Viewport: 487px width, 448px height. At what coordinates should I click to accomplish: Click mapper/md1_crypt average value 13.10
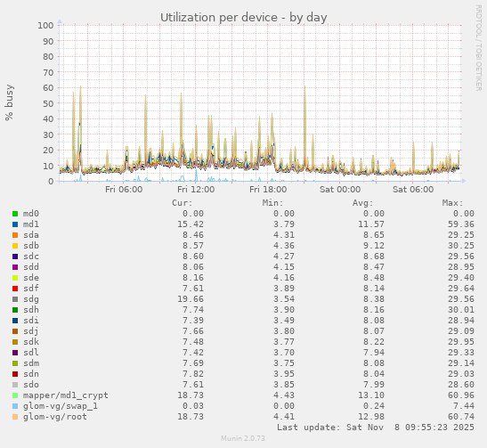pyautogui.click(x=371, y=395)
